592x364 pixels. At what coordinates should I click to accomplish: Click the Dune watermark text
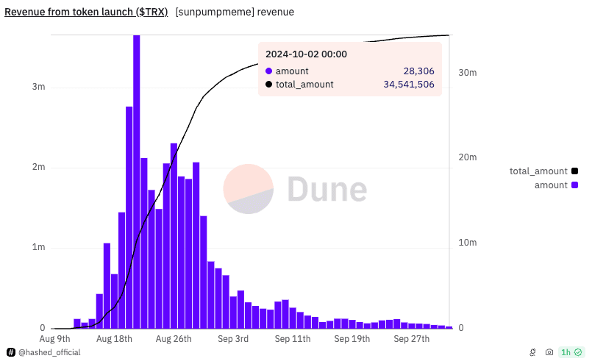[327, 189]
